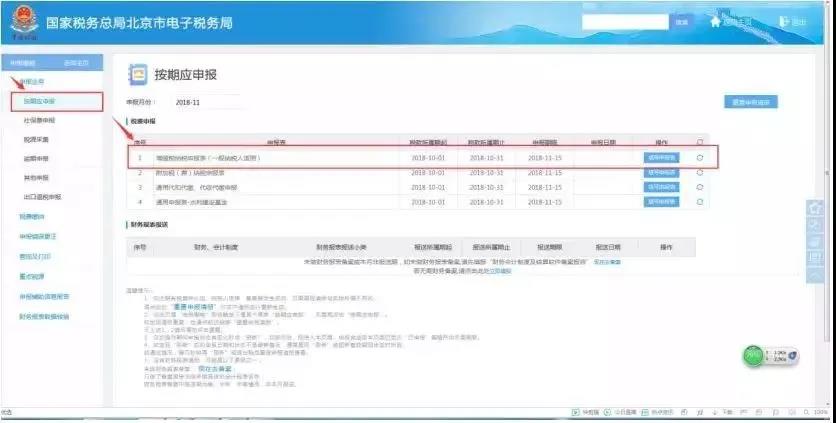The image size is (836, 423).
Task: Click the fill-in button for row 3
Action: 661,187
